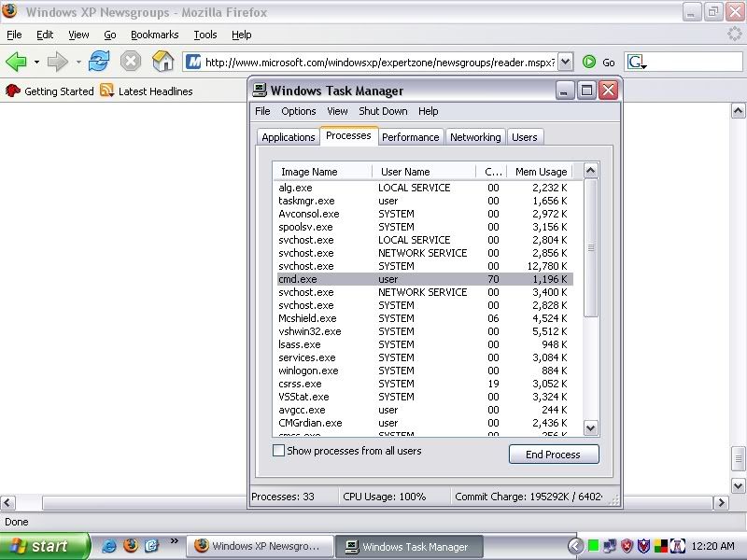Click the 12:20 AM taskbar clock
The image size is (747, 560).
[x=713, y=546]
